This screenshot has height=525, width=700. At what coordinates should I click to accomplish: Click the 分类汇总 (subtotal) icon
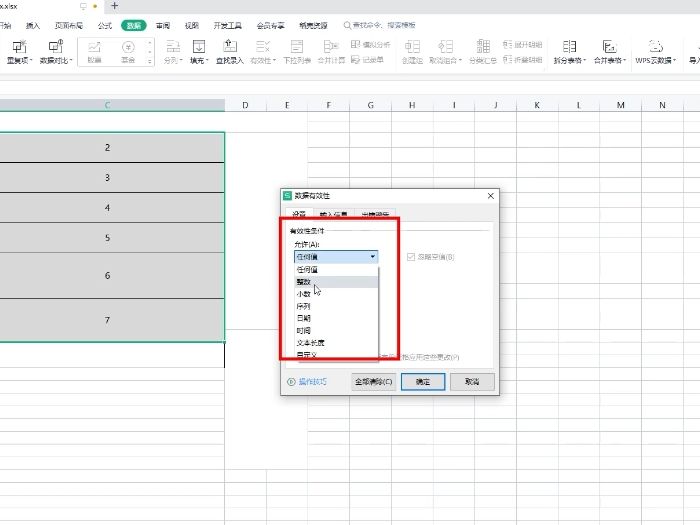(483, 46)
